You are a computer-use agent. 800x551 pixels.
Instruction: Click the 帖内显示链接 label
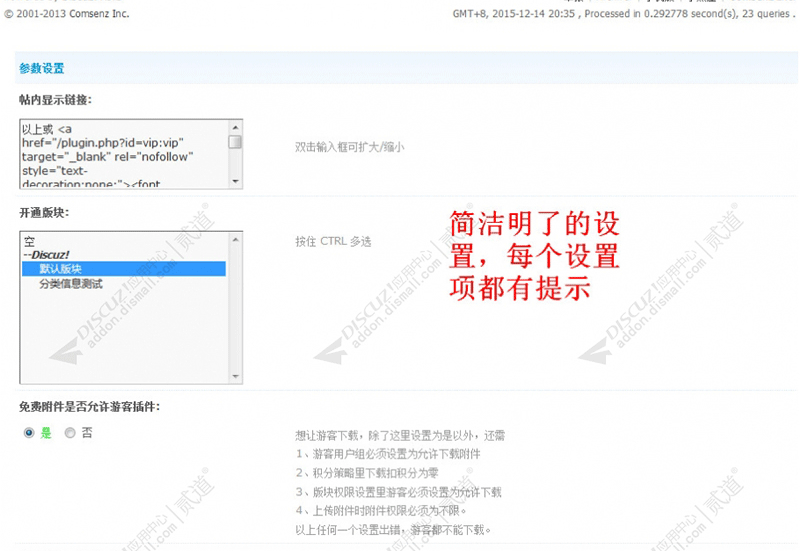tap(55, 100)
